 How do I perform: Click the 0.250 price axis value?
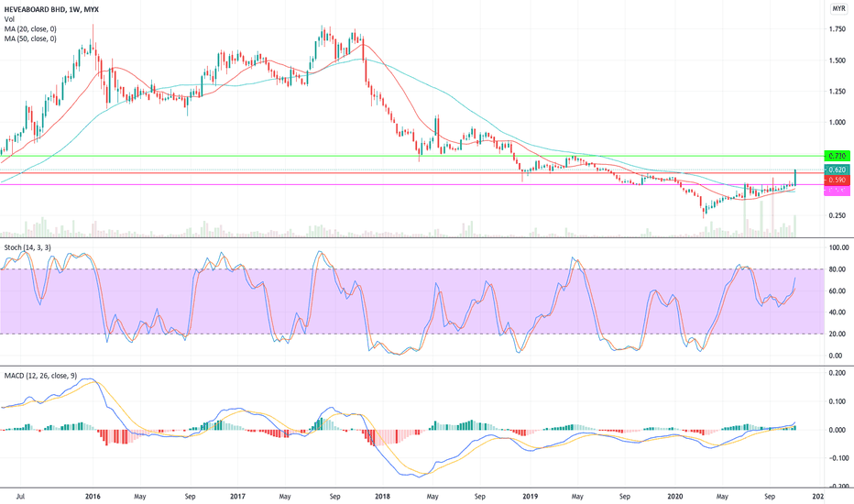(838, 215)
